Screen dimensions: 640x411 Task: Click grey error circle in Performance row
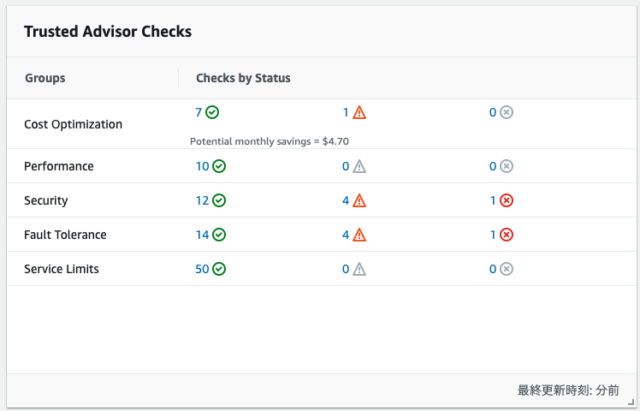(x=507, y=166)
